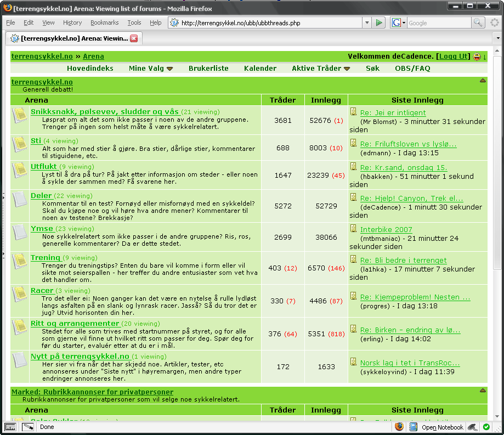Go to Hovedindeks page
Screen dimensions: 504x435
click(x=90, y=69)
